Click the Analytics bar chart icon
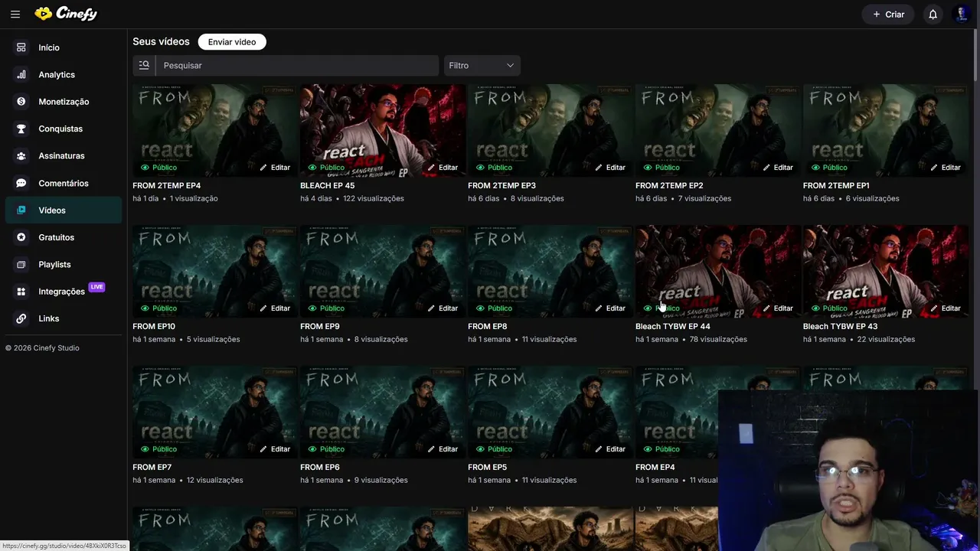 click(x=21, y=74)
